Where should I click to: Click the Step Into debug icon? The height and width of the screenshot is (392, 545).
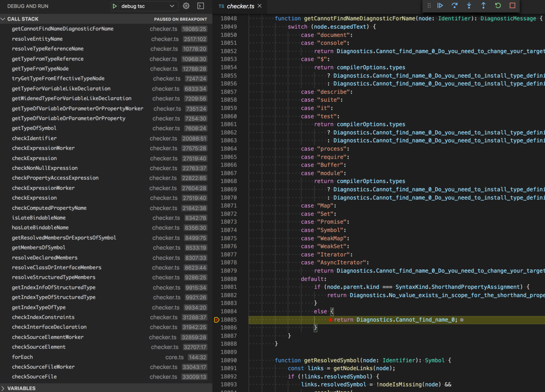(x=469, y=6)
